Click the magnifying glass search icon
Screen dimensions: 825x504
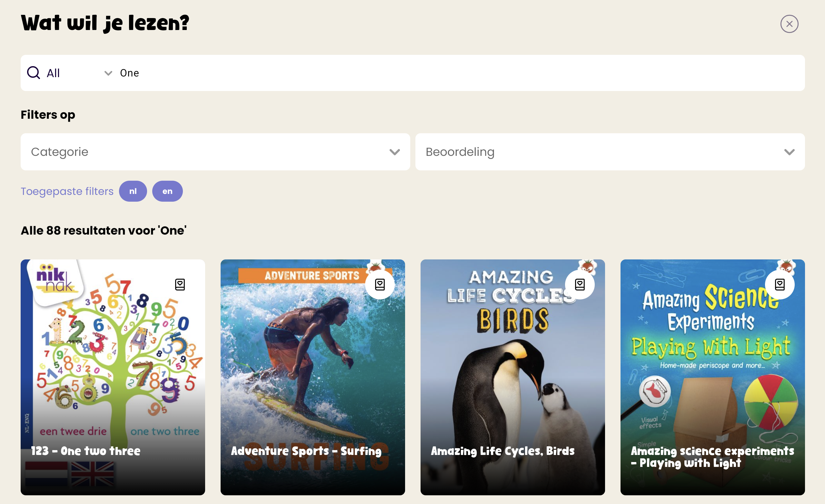[x=34, y=72]
